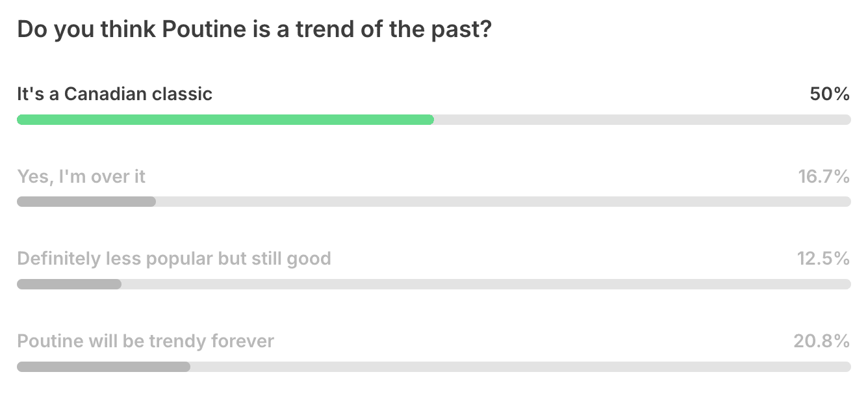868x398 pixels.
Task: Click the unfilled track of the 12.5% bar
Action: pyautogui.click(x=486, y=284)
